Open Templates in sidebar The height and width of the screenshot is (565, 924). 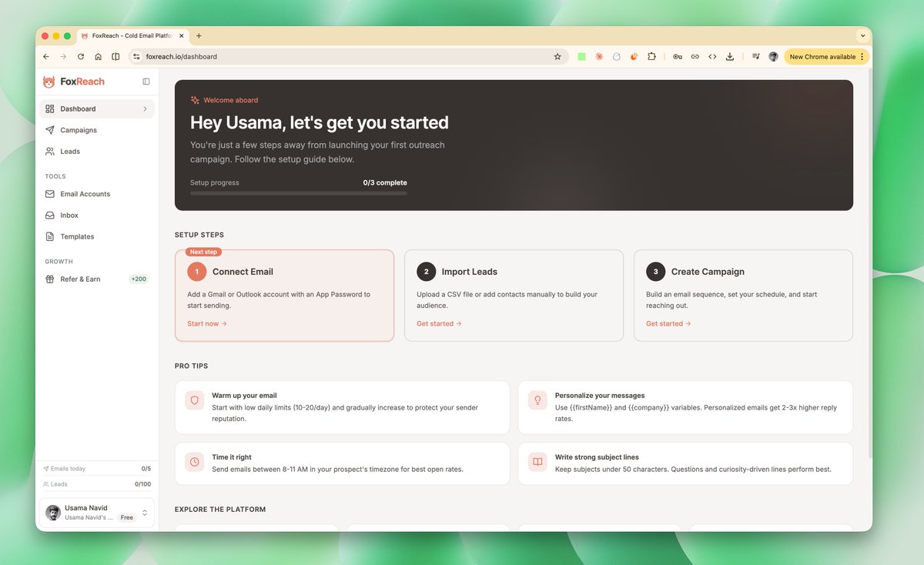(x=97, y=236)
